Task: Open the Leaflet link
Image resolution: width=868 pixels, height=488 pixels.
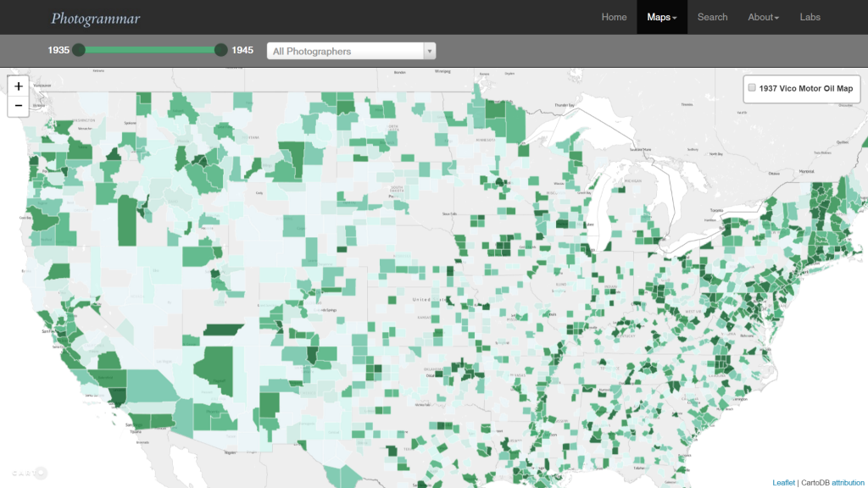Action: click(783, 482)
